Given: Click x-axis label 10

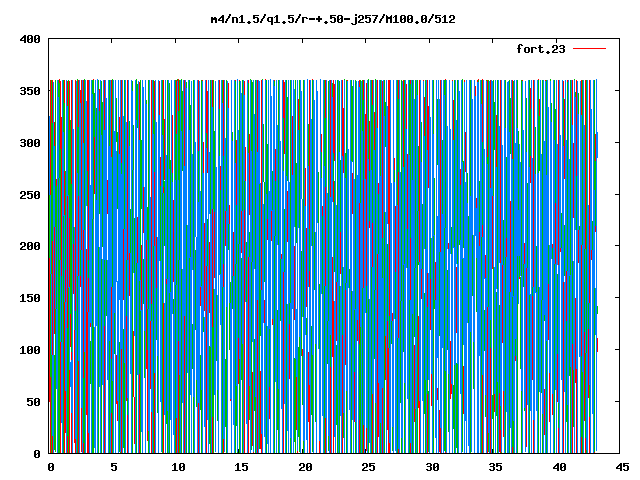Looking at the screenshot, I should [x=178, y=467].
